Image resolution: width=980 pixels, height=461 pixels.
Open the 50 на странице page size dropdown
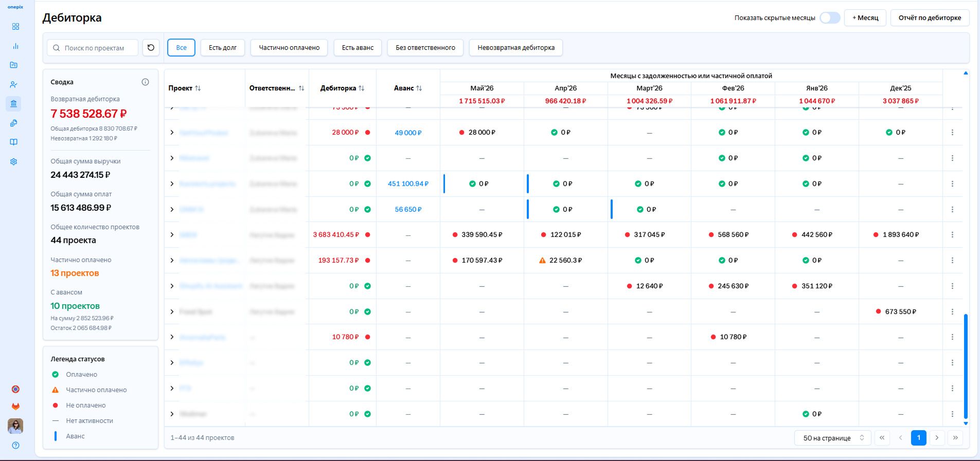(833, 438)
